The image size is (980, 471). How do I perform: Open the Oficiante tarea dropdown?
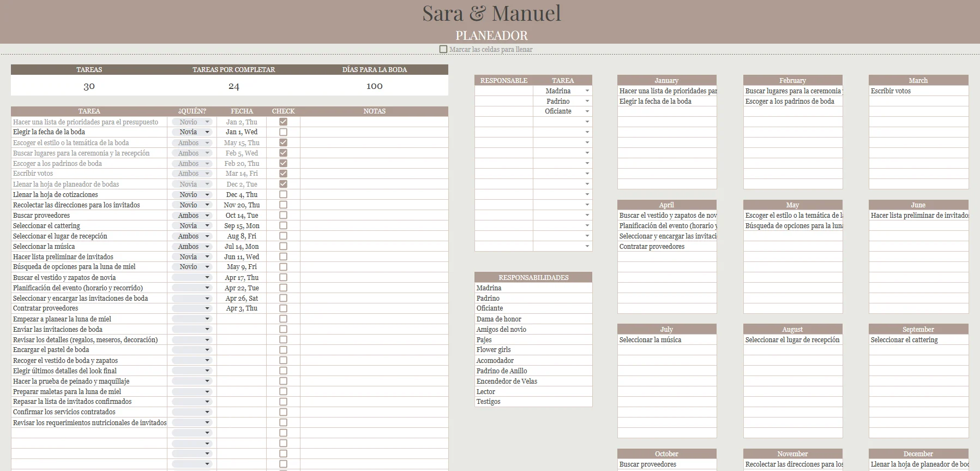(x=587, y=111)
